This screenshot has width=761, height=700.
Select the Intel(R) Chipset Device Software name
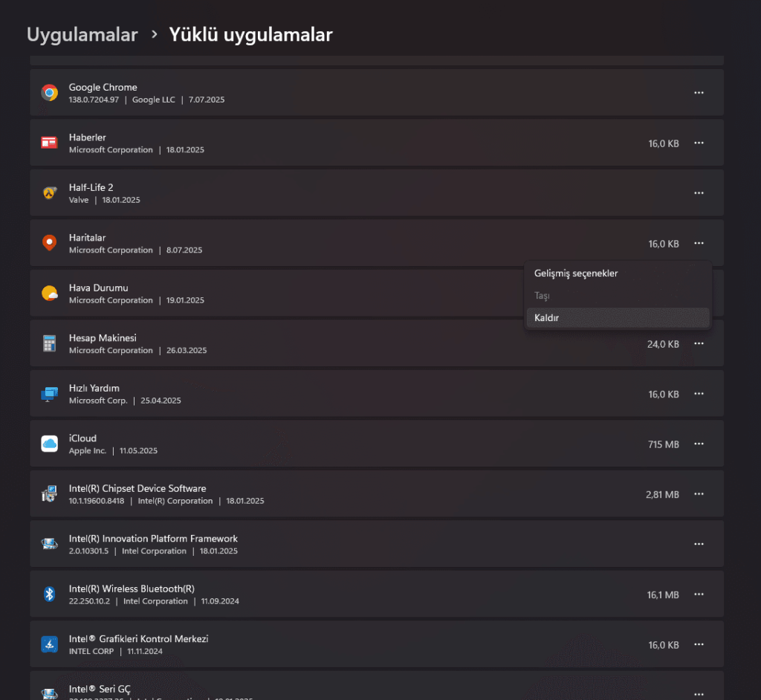(x=137, y=488)
